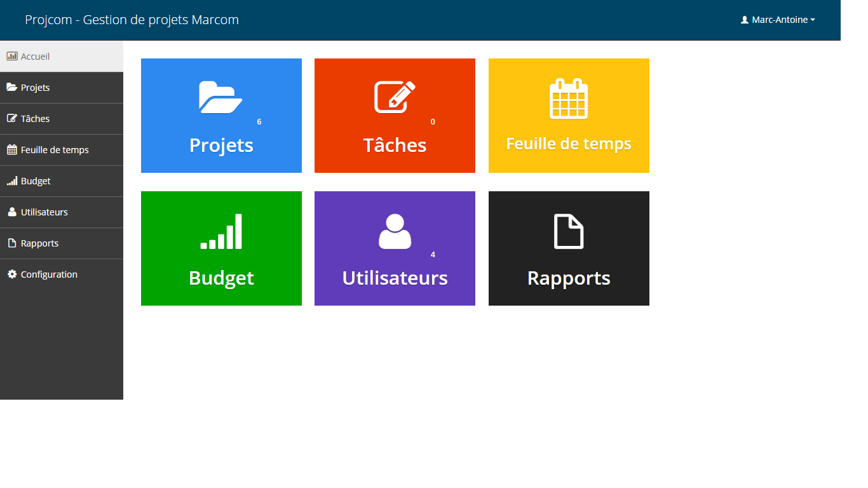Click the count badge 4 on Utilisateurs tile
The image size is (868, 488).
[433, 255]
